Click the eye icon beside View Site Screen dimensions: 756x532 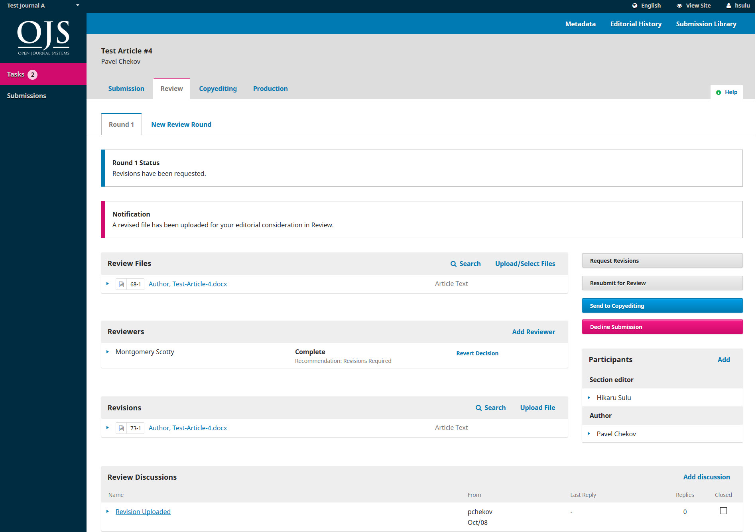[679, 6]
